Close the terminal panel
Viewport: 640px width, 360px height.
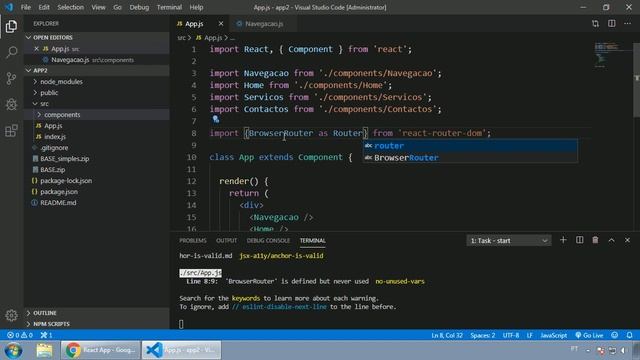coord(627,240)
